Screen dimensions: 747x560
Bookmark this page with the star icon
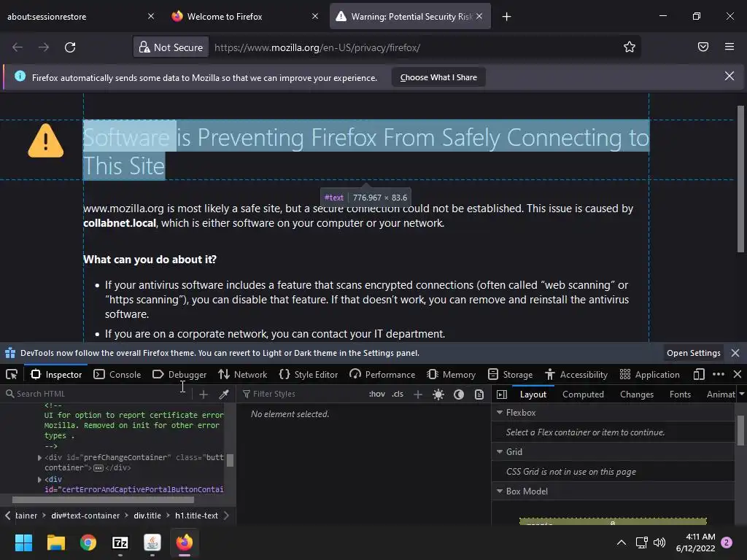click(630, 47)
